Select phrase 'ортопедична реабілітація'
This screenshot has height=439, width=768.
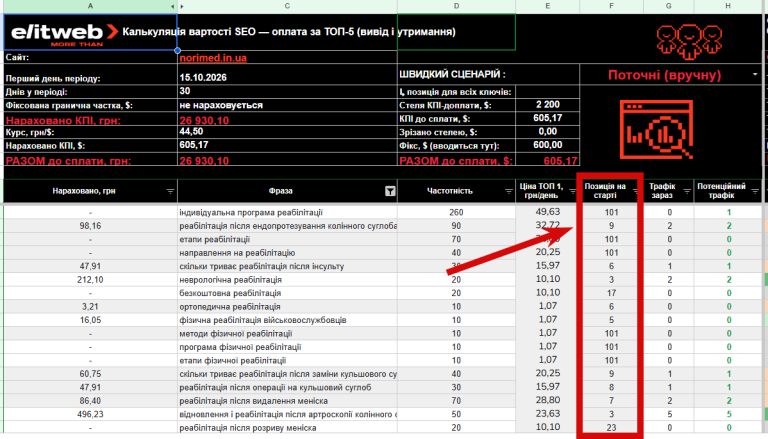pos(230,307)
